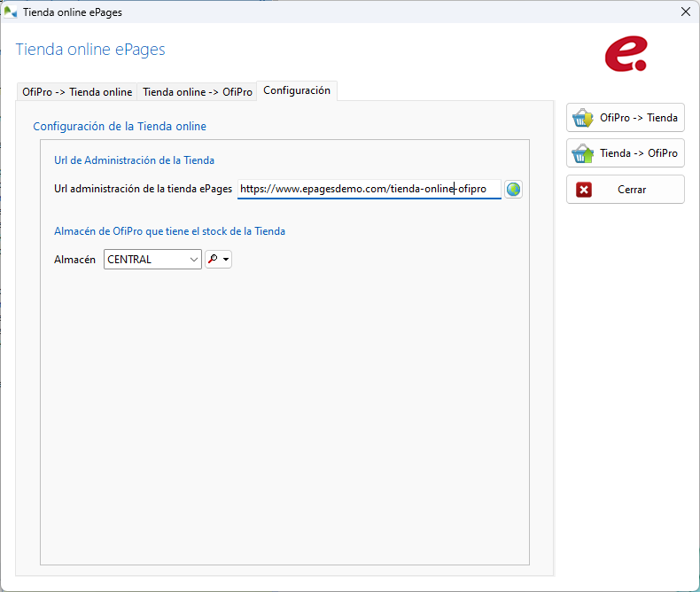Switch to the Tienda online -> OfiPro tab

(198, 92)
